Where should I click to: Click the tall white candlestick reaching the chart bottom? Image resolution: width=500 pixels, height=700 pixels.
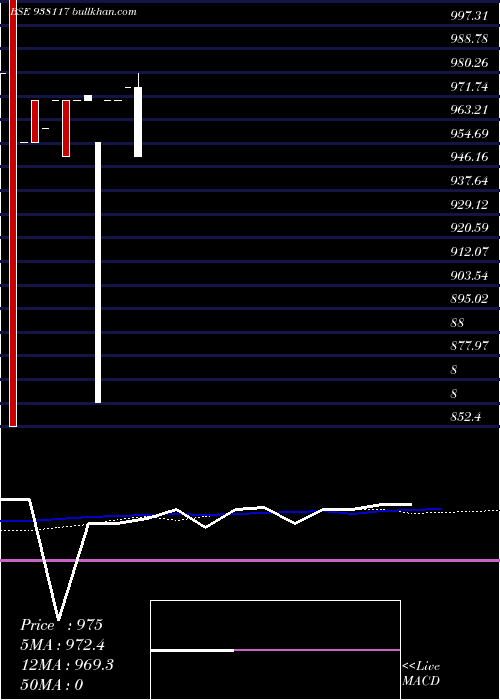[98, 272]
